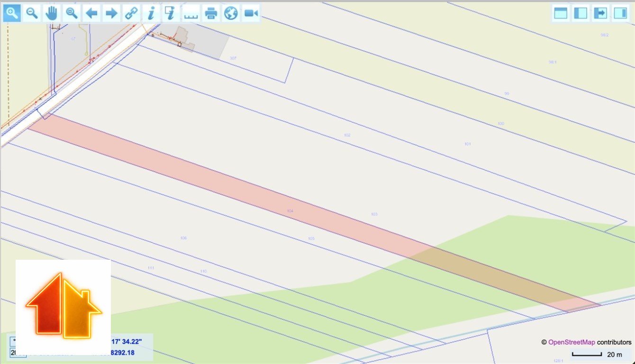This screenshot has width=635, height=364.
Task: Click the orange house logo image
Action: click(x=63, y=307)
